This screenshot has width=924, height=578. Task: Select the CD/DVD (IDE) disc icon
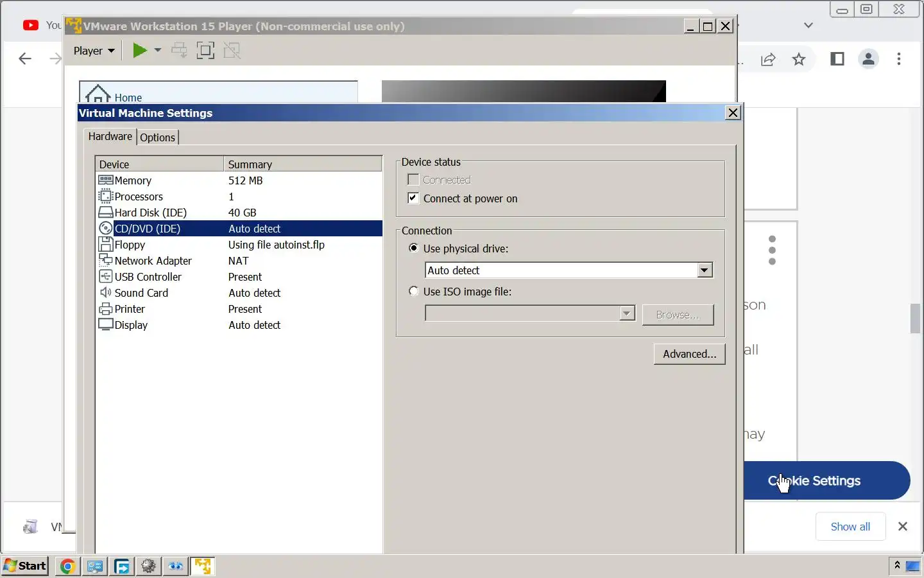[x=106, y=229]
